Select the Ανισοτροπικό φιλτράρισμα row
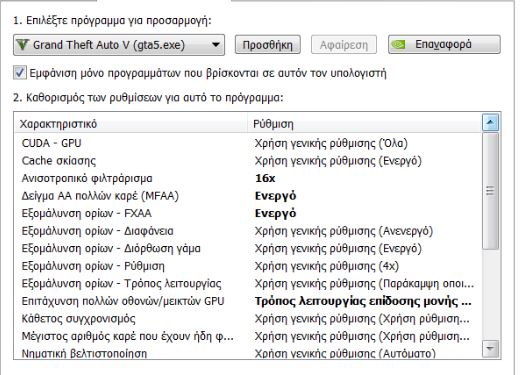This screenshot has width=520, height=375. click(x=248, y=178)
